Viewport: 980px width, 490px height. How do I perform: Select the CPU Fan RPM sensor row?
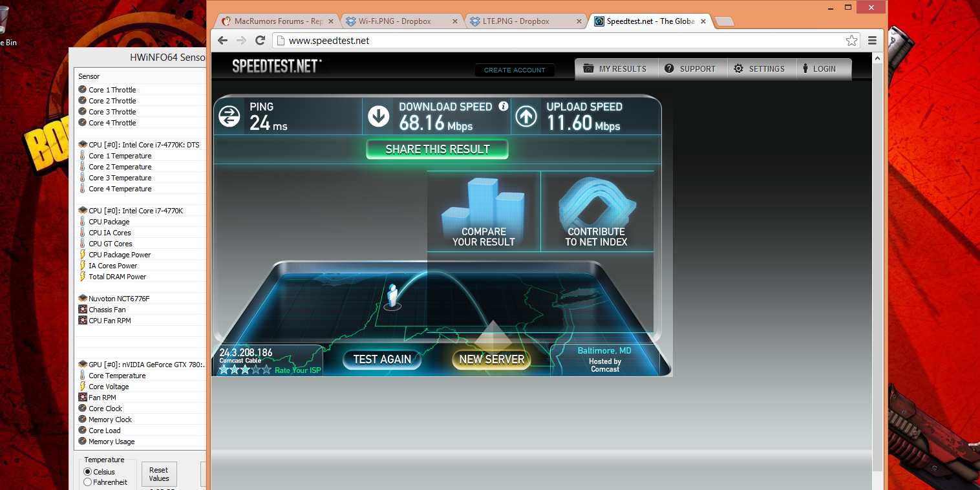[141, 321]
